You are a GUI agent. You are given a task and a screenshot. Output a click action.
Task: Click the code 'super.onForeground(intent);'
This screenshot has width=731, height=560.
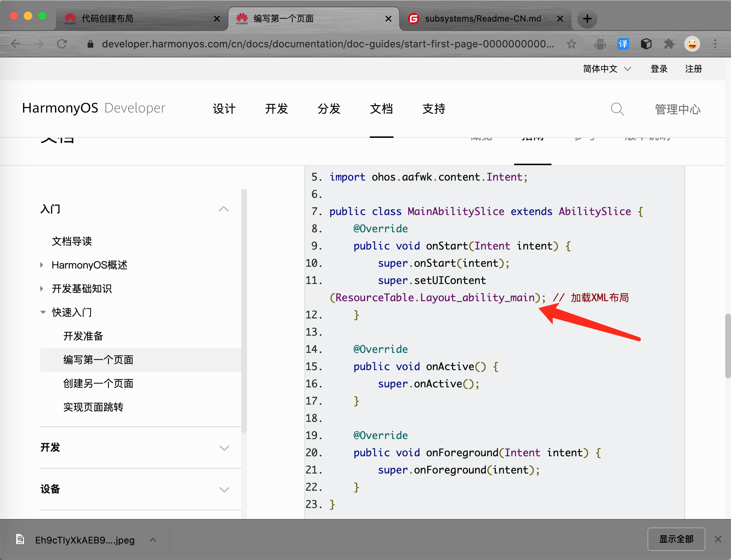coord(459,470)
